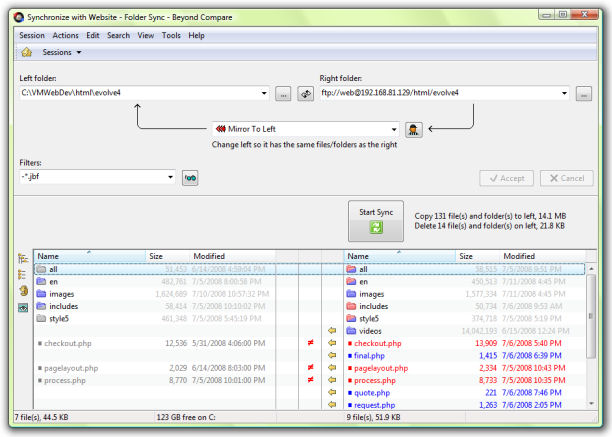Screen dimensions: 612x437
Task: Sort right pane by Modified column
Action: [543, 256]
